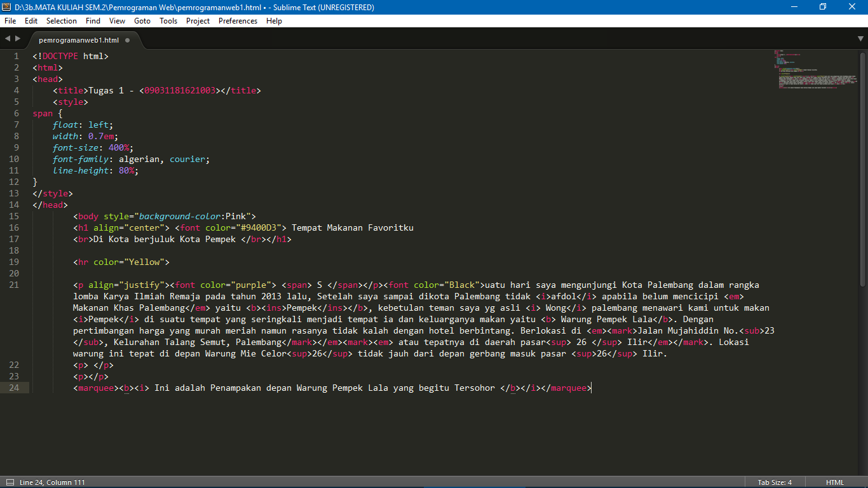Click the forward navigation arrow in the tab bar
The image size is (868, 488).
pyautogui.click(x=18, y=38)
